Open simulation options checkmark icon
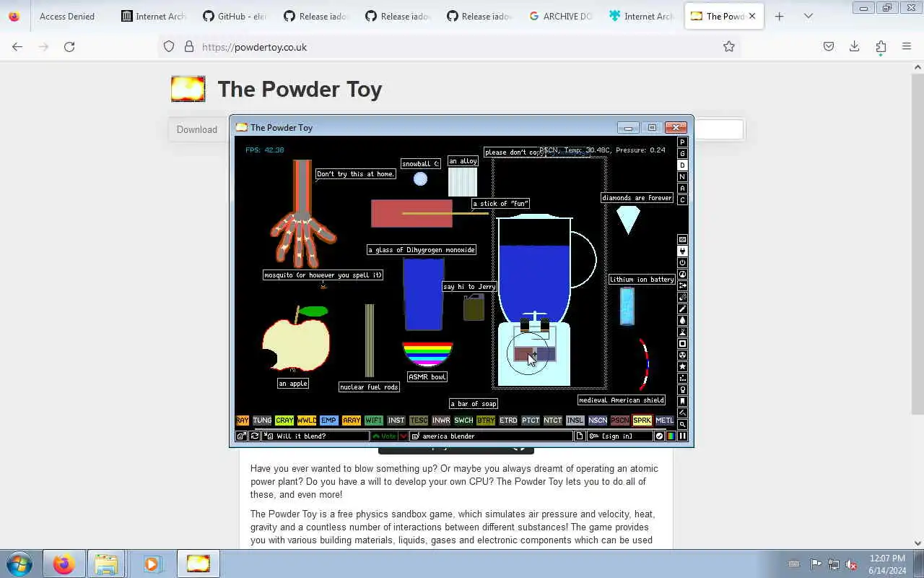Viewport: 924px width, 578px height. tap(659, 436)
